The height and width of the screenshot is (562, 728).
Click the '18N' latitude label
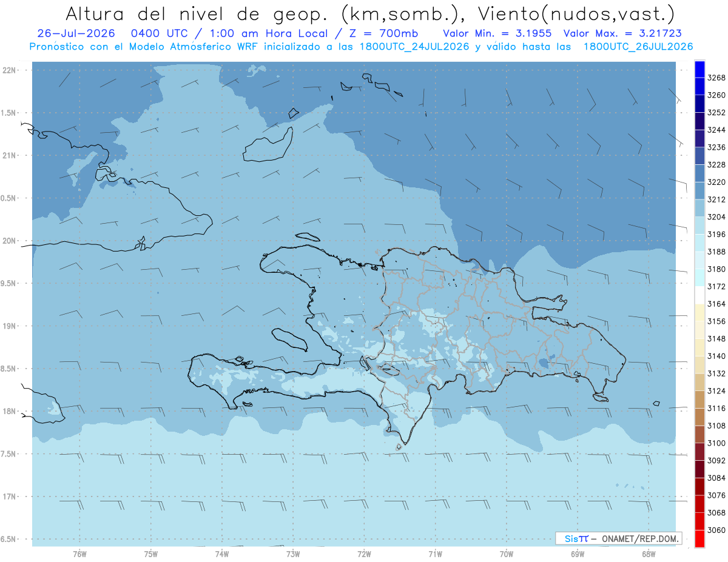pyautogui.click(x=9, y=411)
